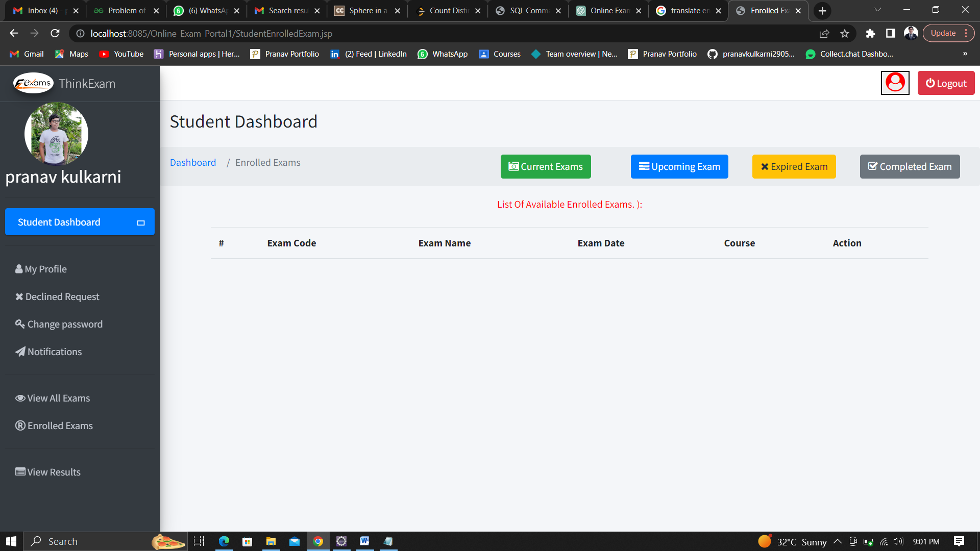Screen dimensions: 980x551
Task: Collapse the Student Dashboard sidebar toggle
Action: [x=141, y=222]
